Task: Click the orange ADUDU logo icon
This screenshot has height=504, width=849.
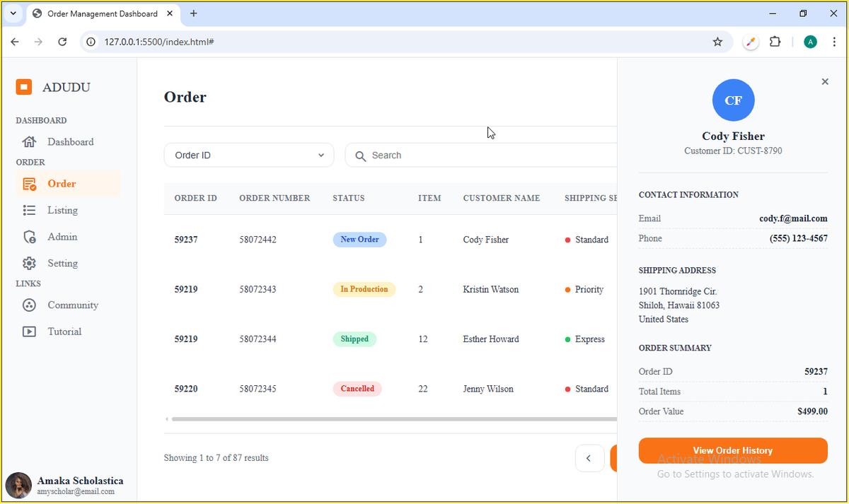Action: click(23, 86)
